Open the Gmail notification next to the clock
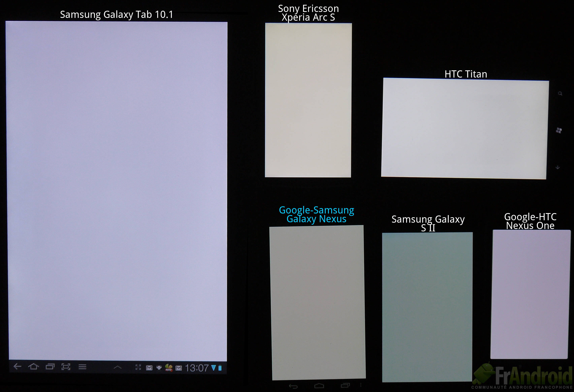 (178, 368)
